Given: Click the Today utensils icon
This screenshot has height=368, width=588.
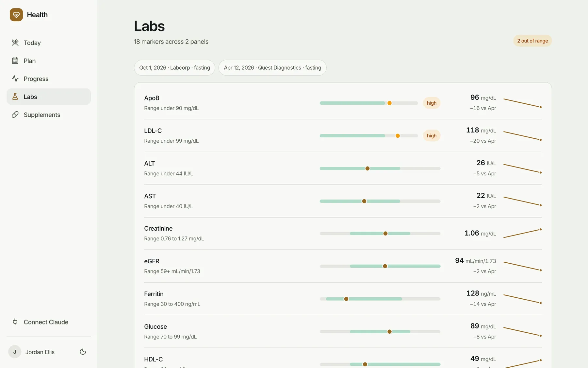Looking at the screenshot, I should 15,43.
